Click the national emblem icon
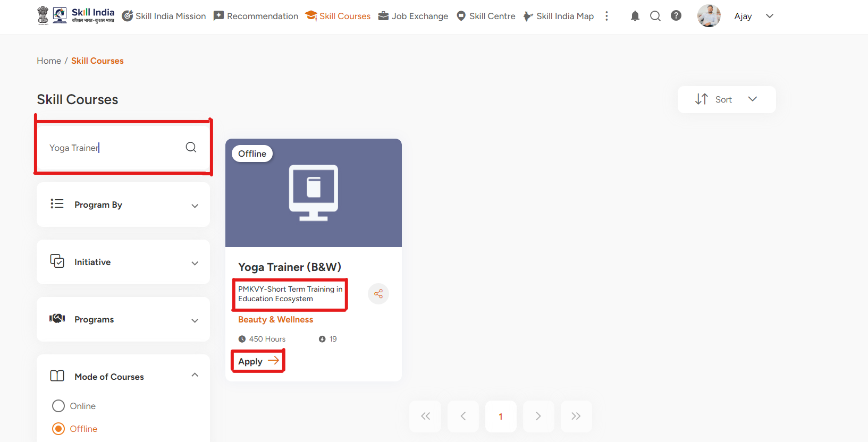Viewport: 868px width, 442px height. tap(43, 15)
